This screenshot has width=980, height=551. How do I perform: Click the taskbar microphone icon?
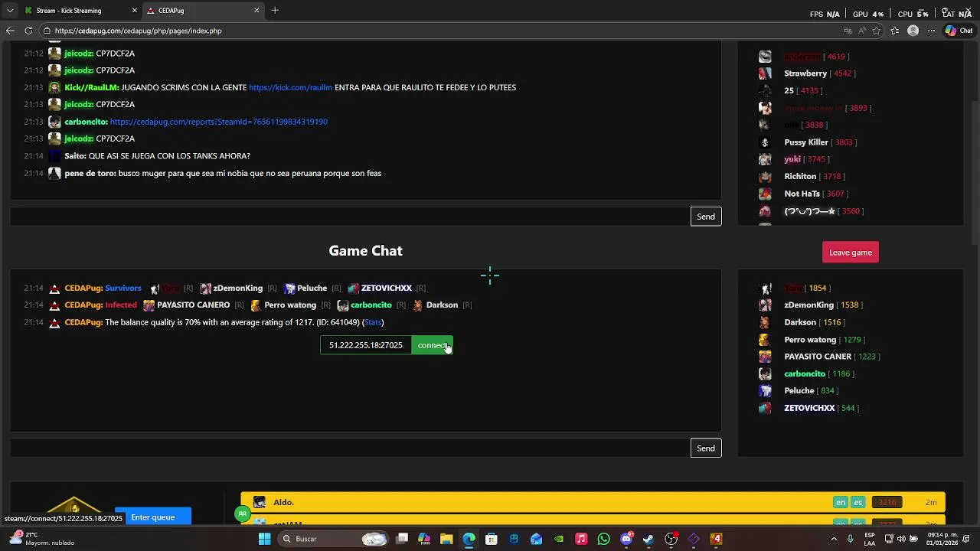851,539
